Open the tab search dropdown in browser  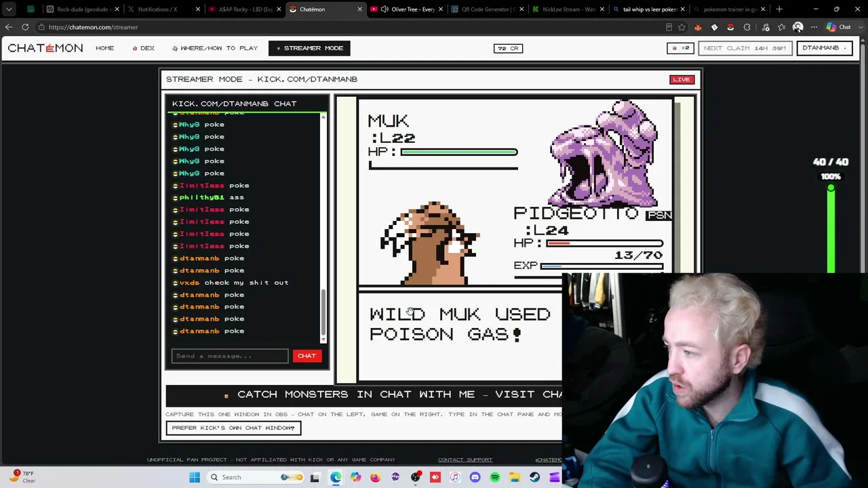9,9
